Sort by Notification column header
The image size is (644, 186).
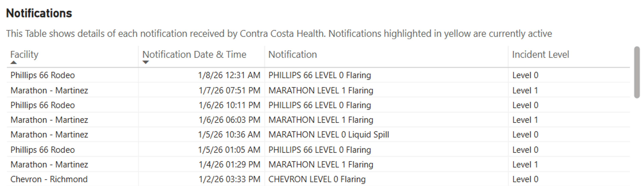tap(292, 54)
